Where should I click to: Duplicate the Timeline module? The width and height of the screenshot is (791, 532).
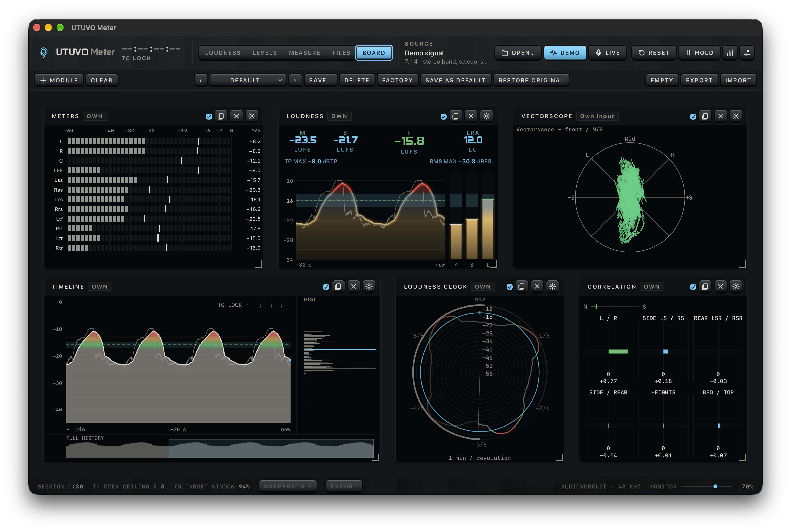338,287
